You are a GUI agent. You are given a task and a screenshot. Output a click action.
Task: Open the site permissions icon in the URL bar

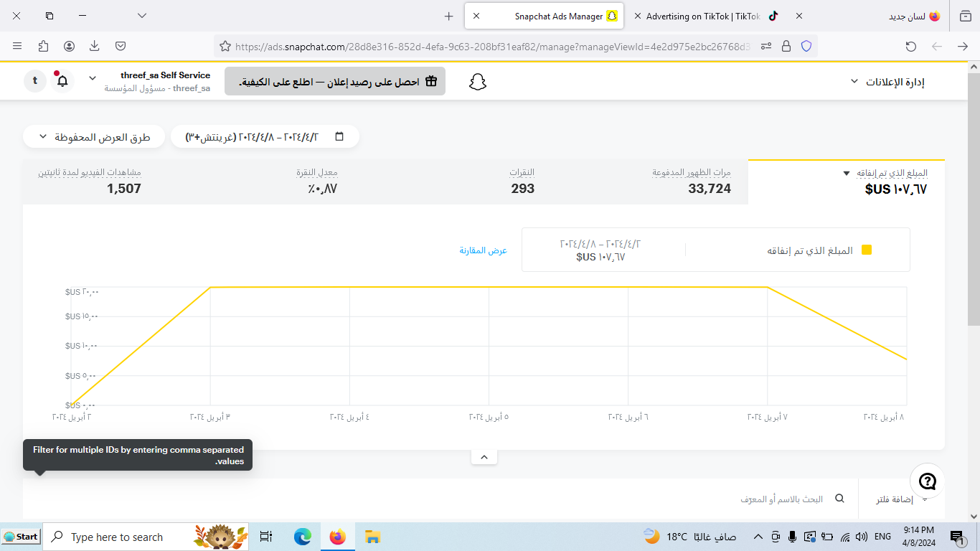click(766, 46)
